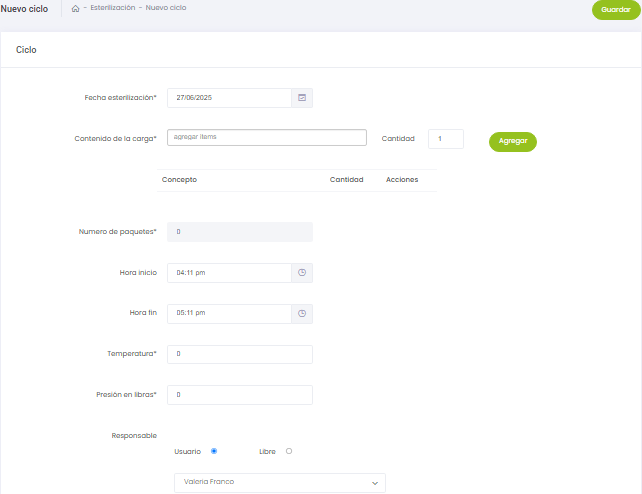The image size is (642, 494).
Task: Click the Presión en libras field
Action: (x=240, y=395)
